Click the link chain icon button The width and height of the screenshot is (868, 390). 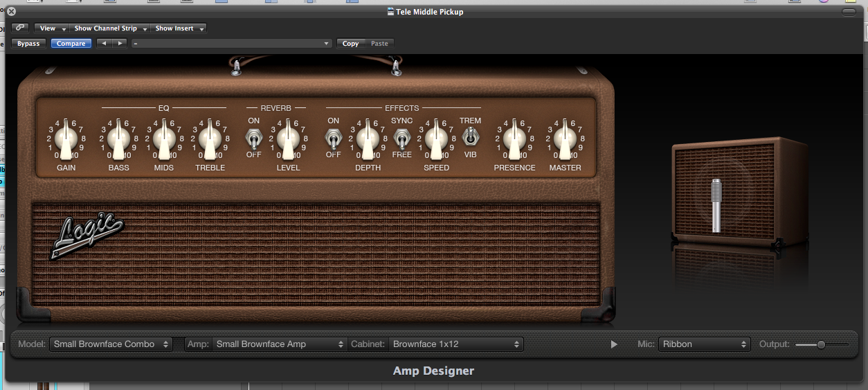point(20,28)
